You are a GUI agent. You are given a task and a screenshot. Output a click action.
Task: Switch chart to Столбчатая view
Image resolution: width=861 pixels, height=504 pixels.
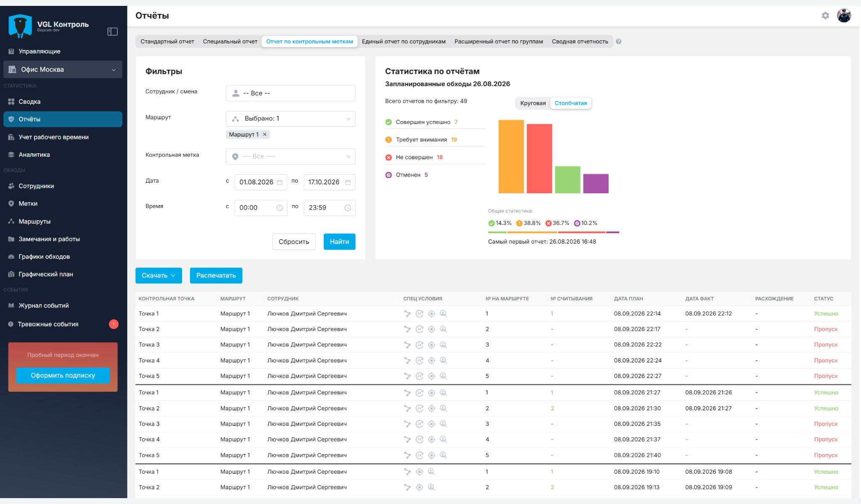570,103
